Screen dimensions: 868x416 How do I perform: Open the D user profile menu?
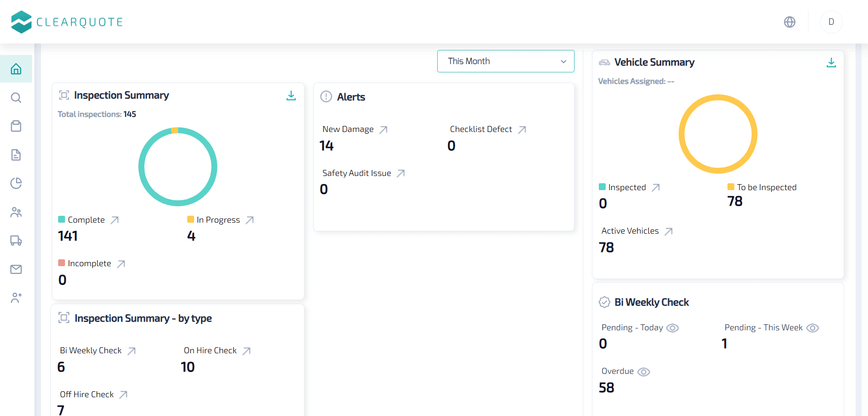tap(831, 22)
